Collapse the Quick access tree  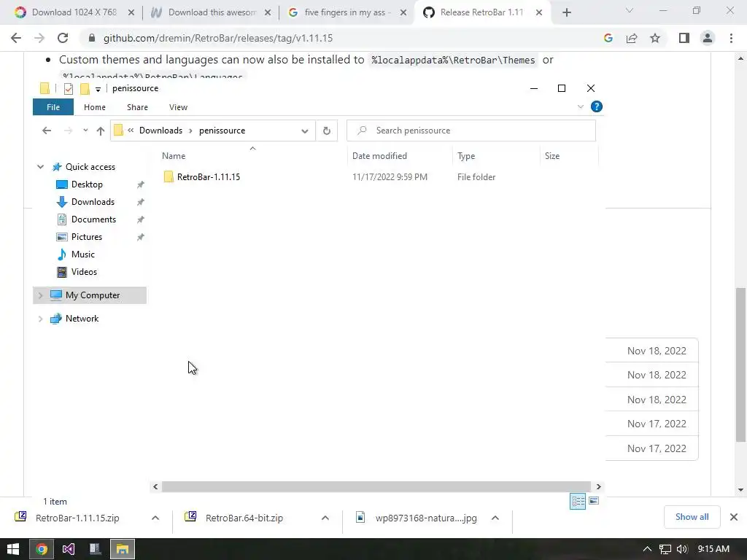click(x=41, y=167)
